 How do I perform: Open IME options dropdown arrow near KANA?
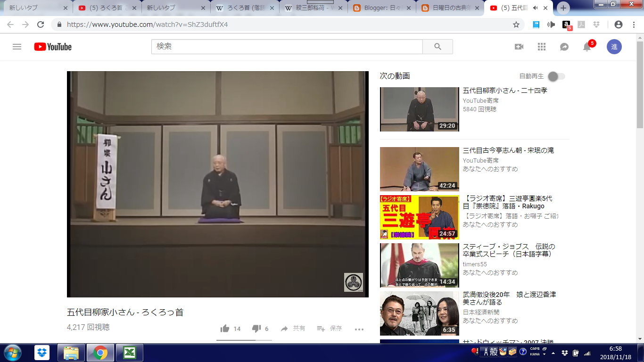click(544, 354)
